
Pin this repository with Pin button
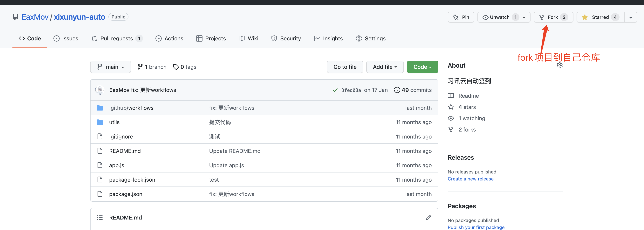pos(461,17)
